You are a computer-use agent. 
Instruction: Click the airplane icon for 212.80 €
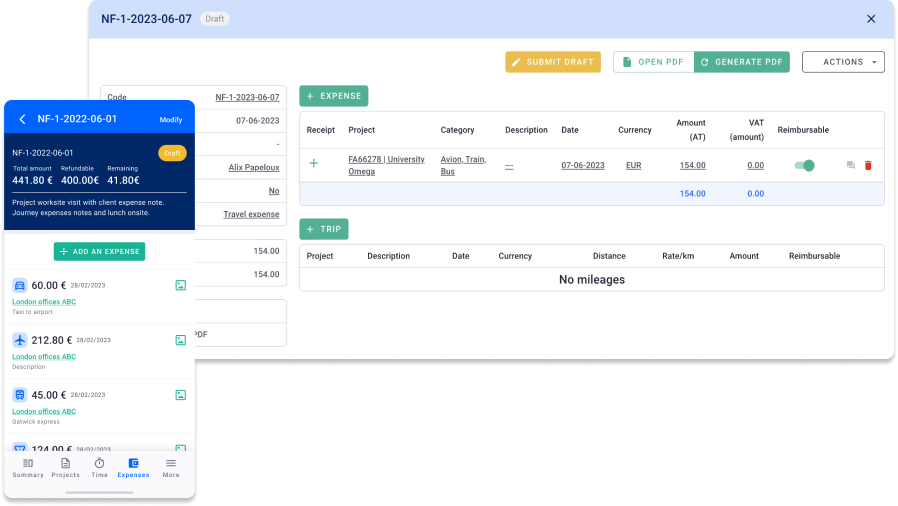coord(19,340)
